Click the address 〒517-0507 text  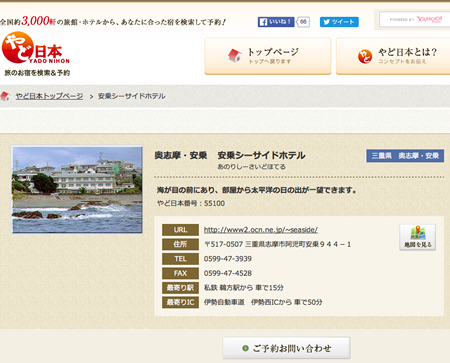277,244
